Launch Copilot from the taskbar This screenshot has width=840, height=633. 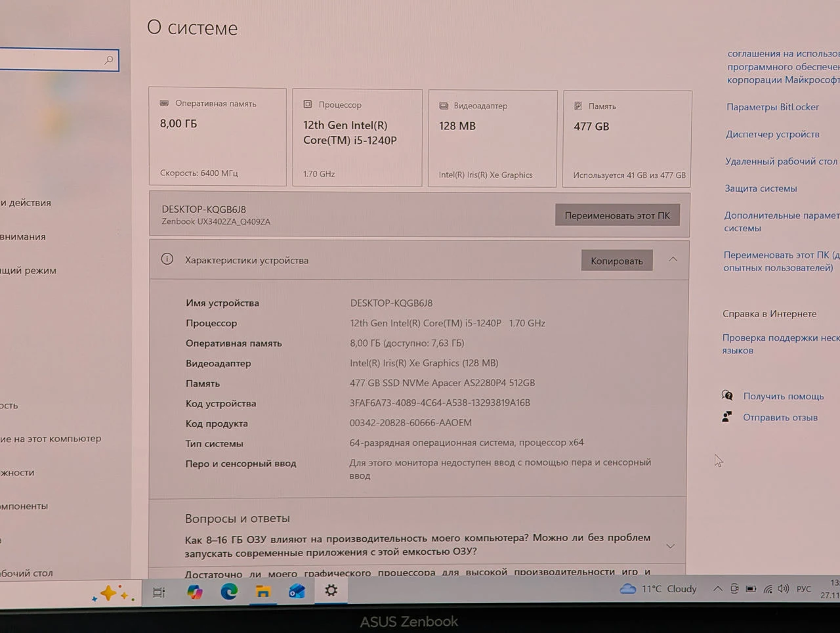tap(194, 592)
